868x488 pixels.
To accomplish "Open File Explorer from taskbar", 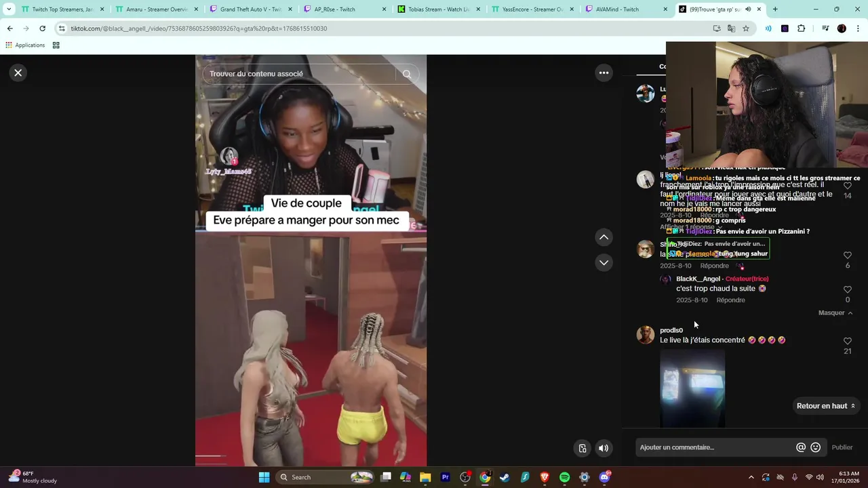I will (x=425, y=477).
